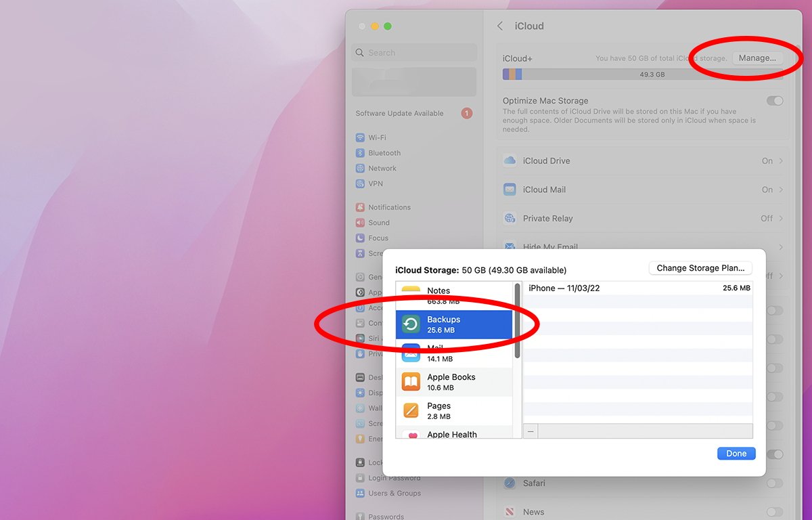This screenshot has height=520, width=812.
Task: Click the Done button
Action: (x=736, y=454)
